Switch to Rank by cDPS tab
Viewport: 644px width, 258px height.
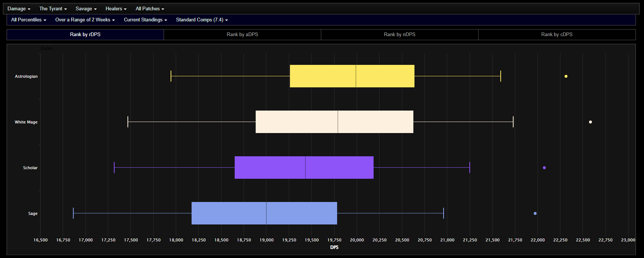pos(557,34)
